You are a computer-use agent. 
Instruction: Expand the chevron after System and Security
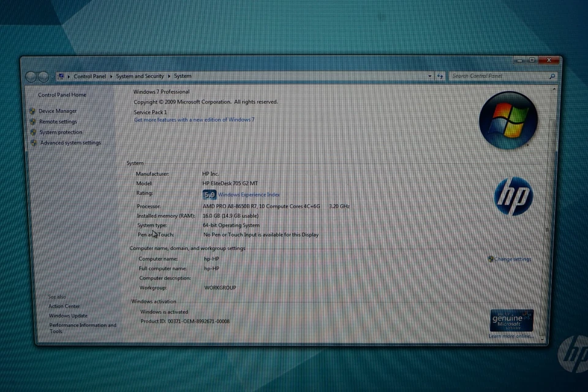point(170,76)
